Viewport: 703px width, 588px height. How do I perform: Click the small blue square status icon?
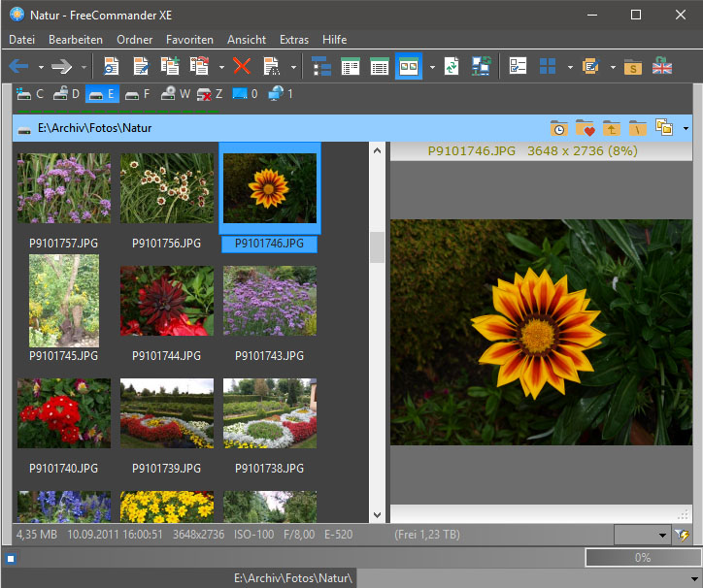(11, 559)
